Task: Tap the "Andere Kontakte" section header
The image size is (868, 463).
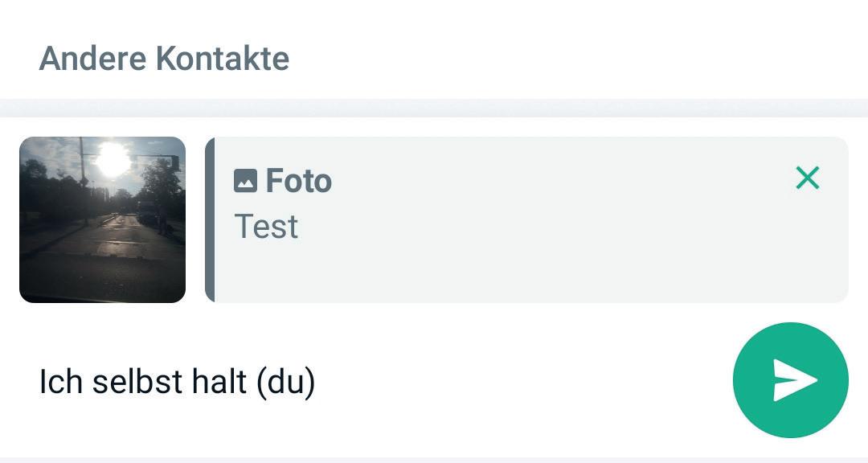Action: [x=164, y=59]
